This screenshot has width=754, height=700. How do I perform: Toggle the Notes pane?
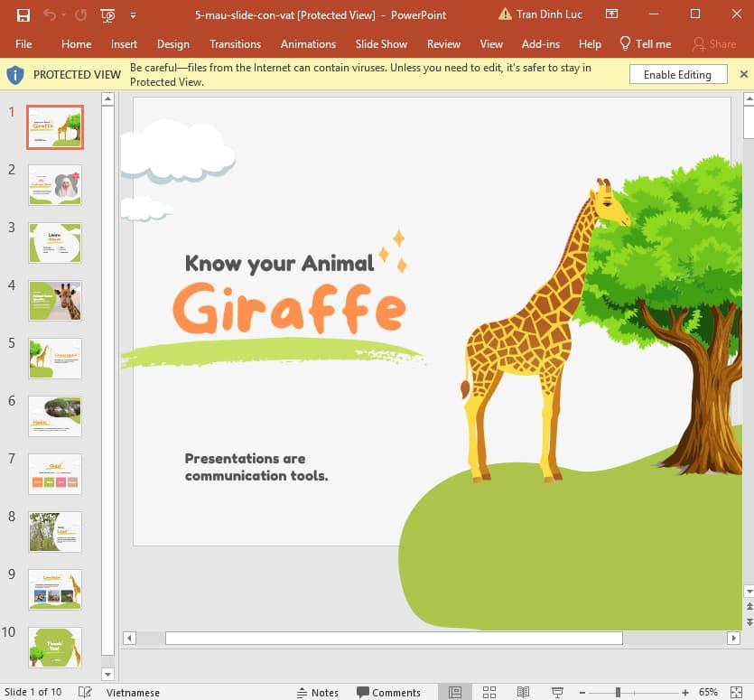[317, 692]
